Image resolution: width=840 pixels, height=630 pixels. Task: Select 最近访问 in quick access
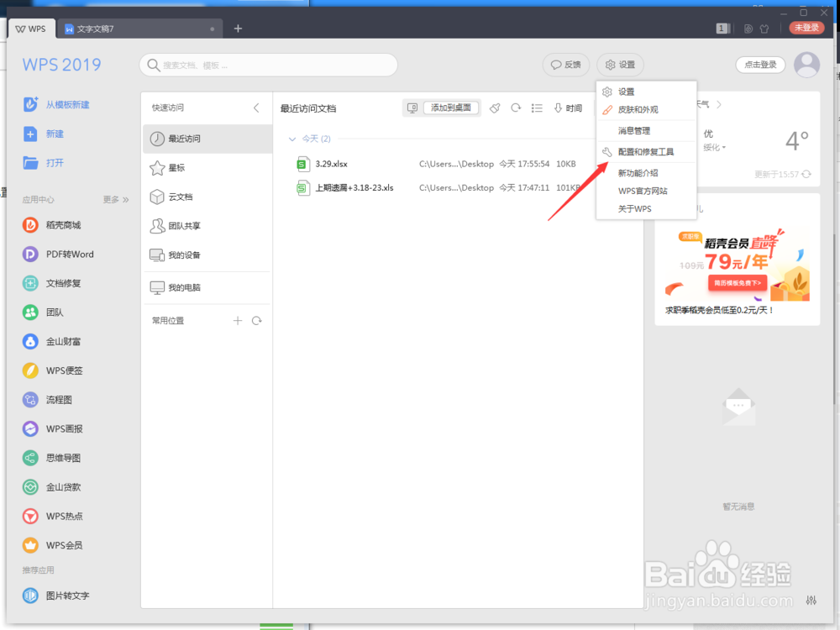coord(207,139)
